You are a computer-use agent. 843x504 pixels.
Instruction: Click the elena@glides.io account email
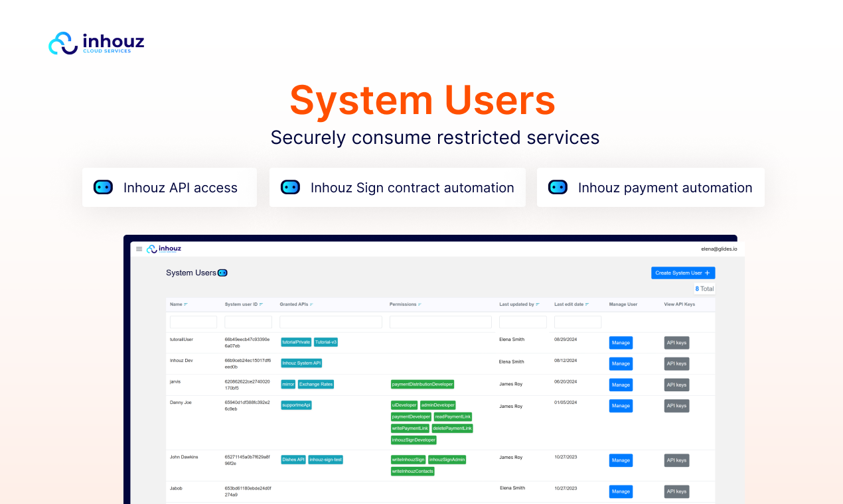tap(719, 249)
